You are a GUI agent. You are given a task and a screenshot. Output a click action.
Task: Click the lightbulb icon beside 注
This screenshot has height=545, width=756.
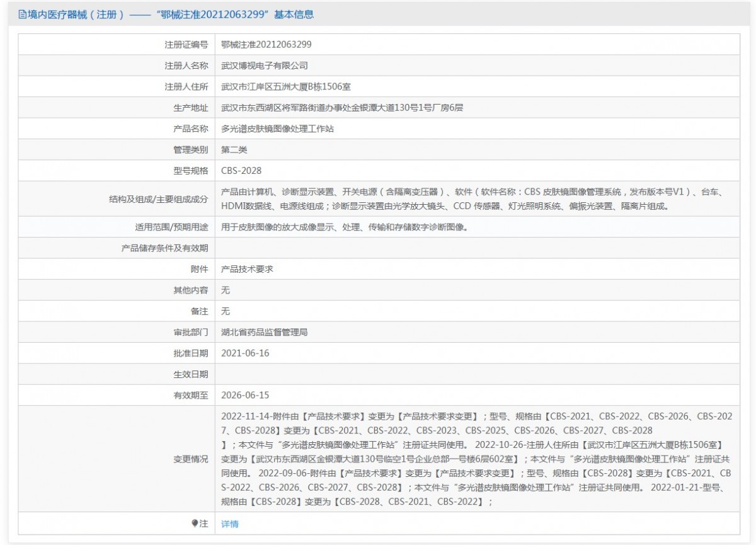[195, 524]
